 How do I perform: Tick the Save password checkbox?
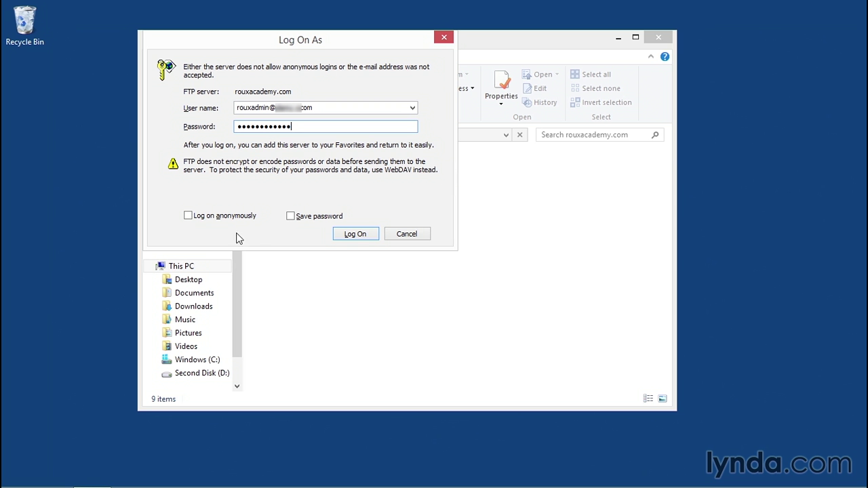(x=290, y=216)
